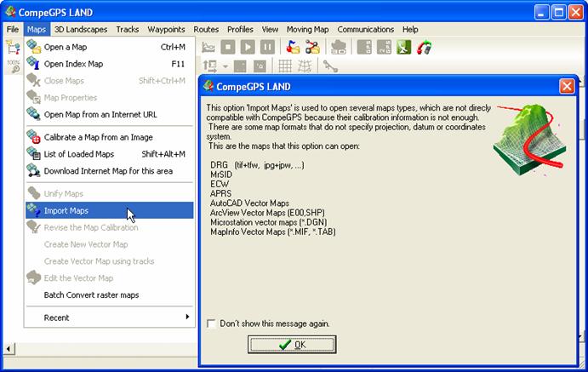Click the Maps menu title

click(37, 29)
